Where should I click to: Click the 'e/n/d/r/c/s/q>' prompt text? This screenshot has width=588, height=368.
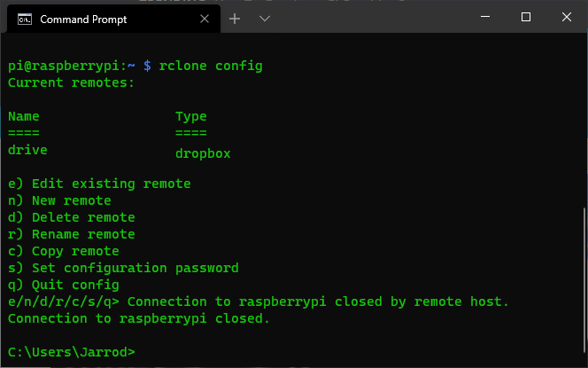click(x=64, y=301)
